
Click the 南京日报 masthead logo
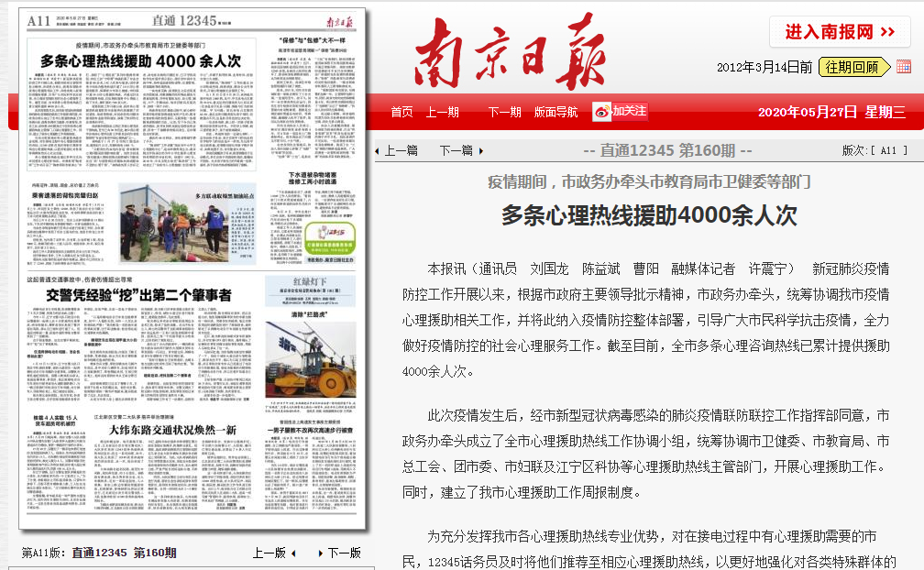coord(510,52)
